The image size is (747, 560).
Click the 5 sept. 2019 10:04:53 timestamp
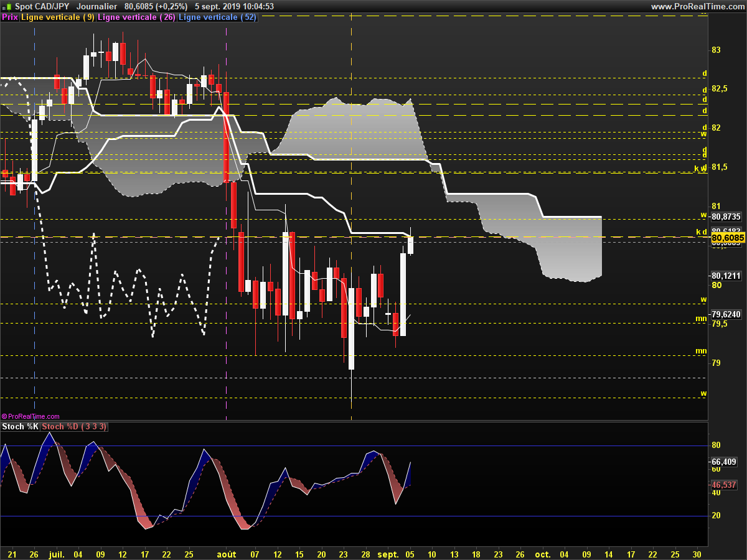coord(234,6)
